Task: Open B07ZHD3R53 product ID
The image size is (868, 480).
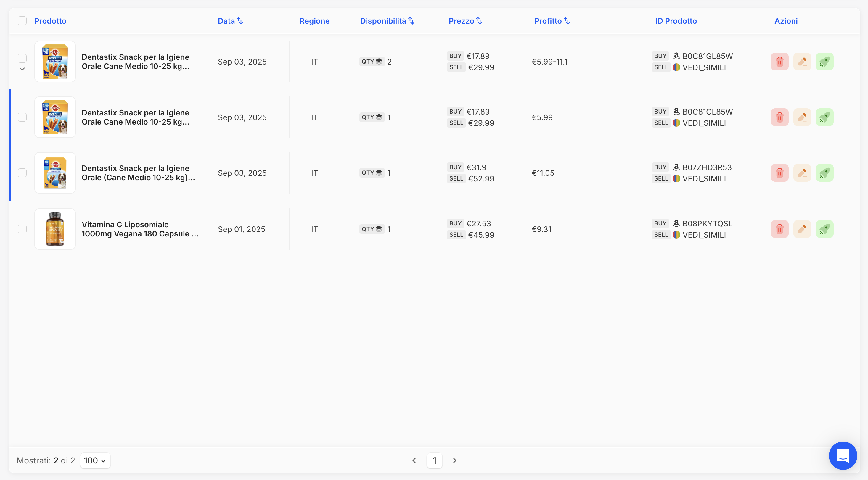Action: point(707,167)
